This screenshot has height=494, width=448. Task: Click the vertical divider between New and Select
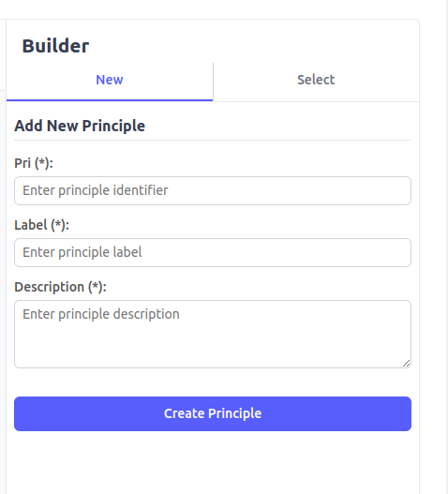[x=214, y=82]
